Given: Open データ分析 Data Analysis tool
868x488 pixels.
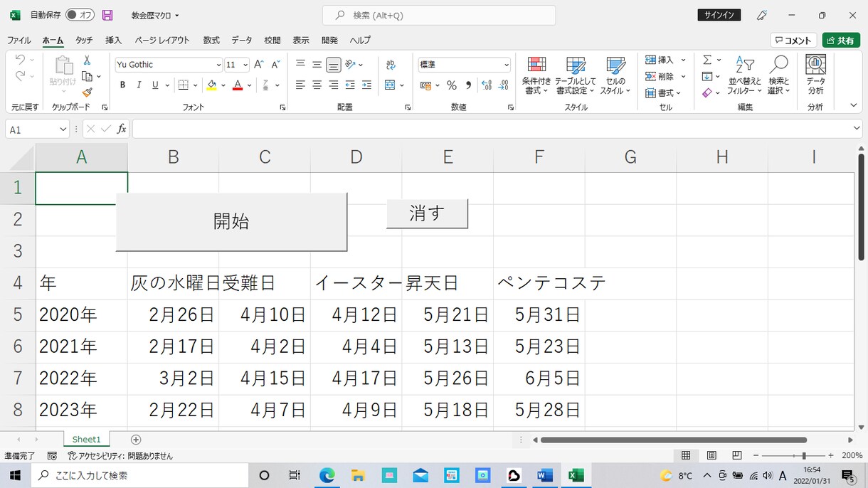Looking at the screenshot, I should point(815,75).
